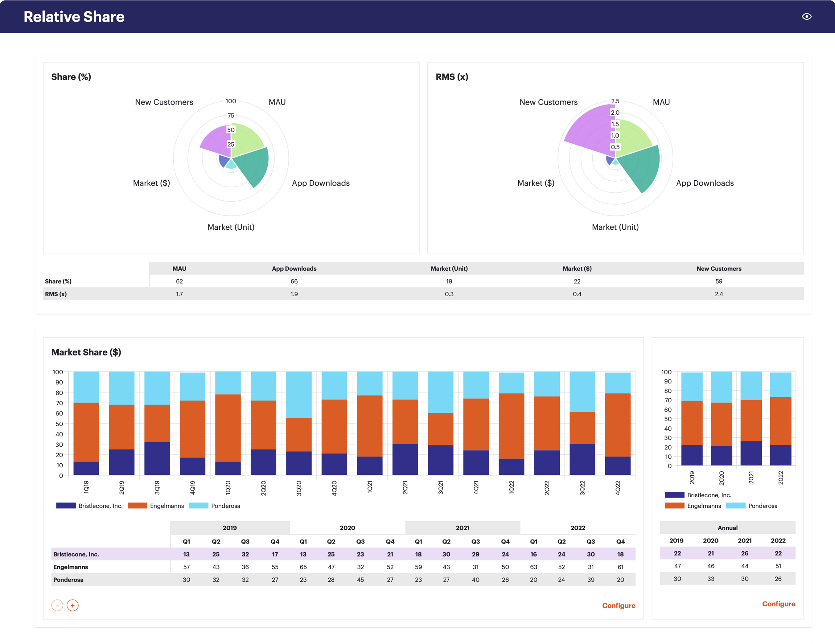Click Bristlecone, Inc. legend swatch in quarterly chart
Image resolution: width=835 pixels, height=644 pixels.
66,506
